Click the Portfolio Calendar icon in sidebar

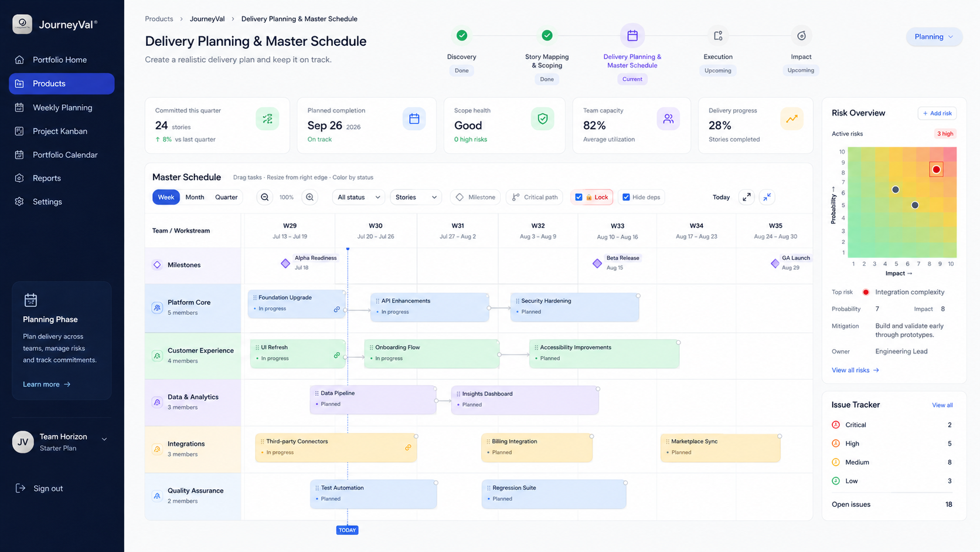point(19,155)
